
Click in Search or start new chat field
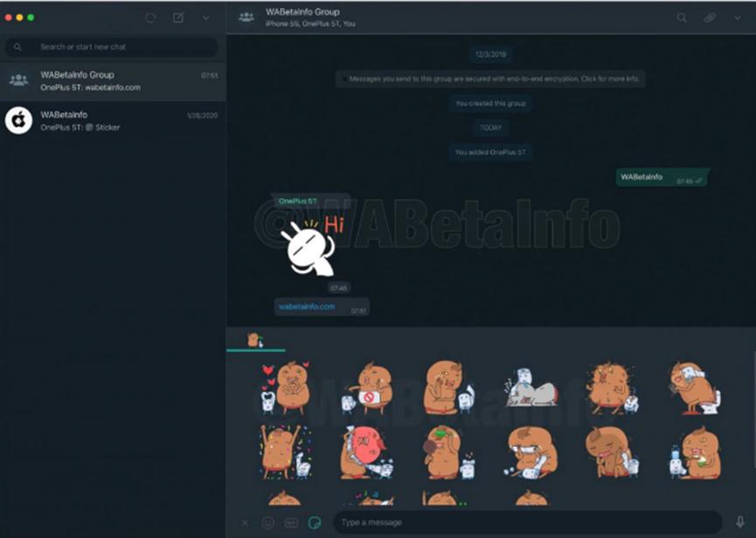(x=122, y=47)
